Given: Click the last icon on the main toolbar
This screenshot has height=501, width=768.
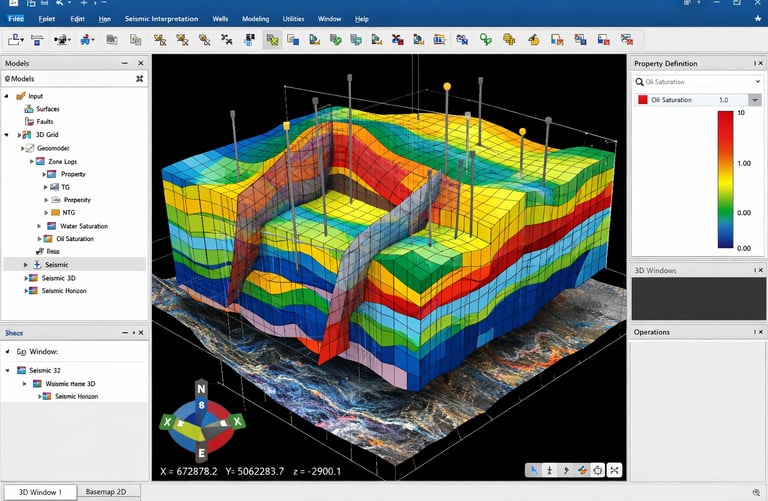Looking at the screenshot, I should point(627,40).
